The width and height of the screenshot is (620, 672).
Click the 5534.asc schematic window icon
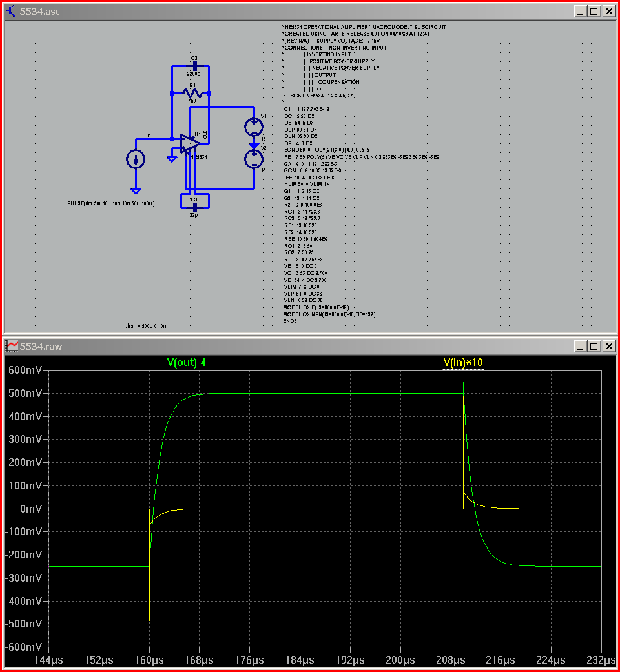tap(11, 11)
